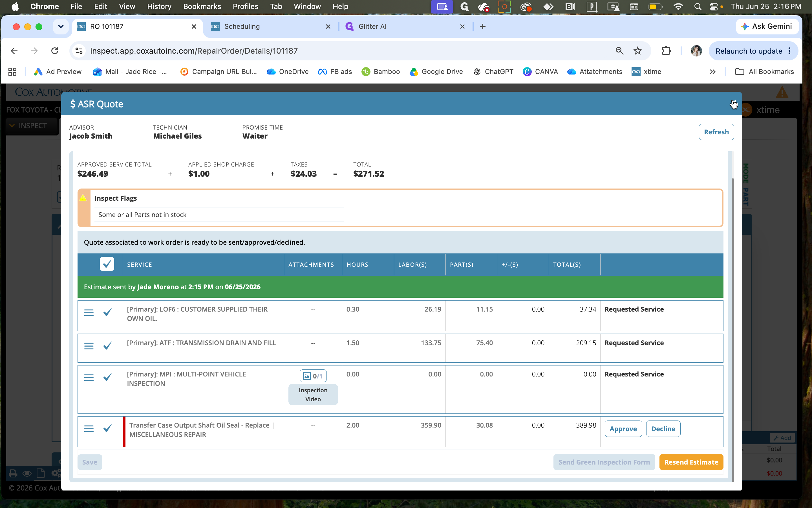Image resolution: width=812 pixels, height=508 pixels.
Task: Click the zoom magnifier icon in address bar
Action: tap(619, 51)
